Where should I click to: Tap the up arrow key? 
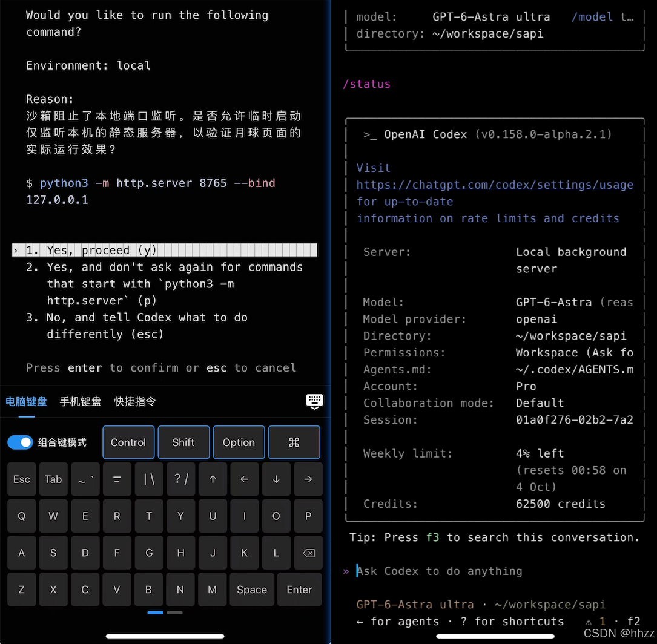coord(213,479)
